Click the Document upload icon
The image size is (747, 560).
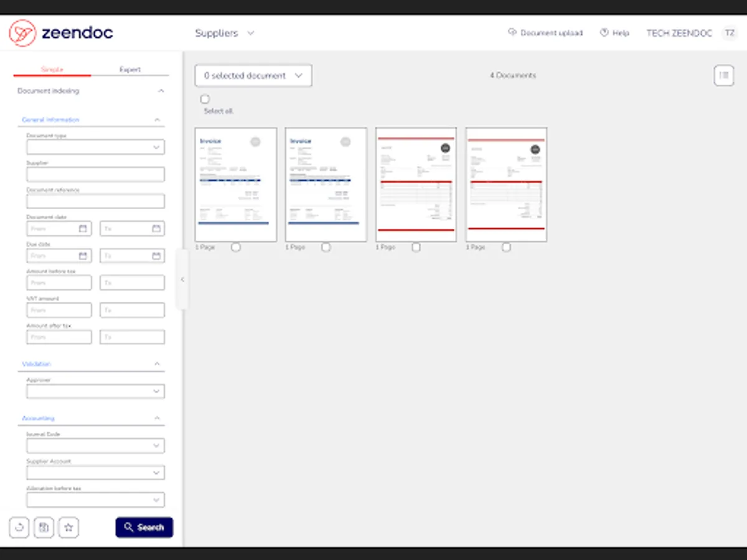tap(512, 32)
